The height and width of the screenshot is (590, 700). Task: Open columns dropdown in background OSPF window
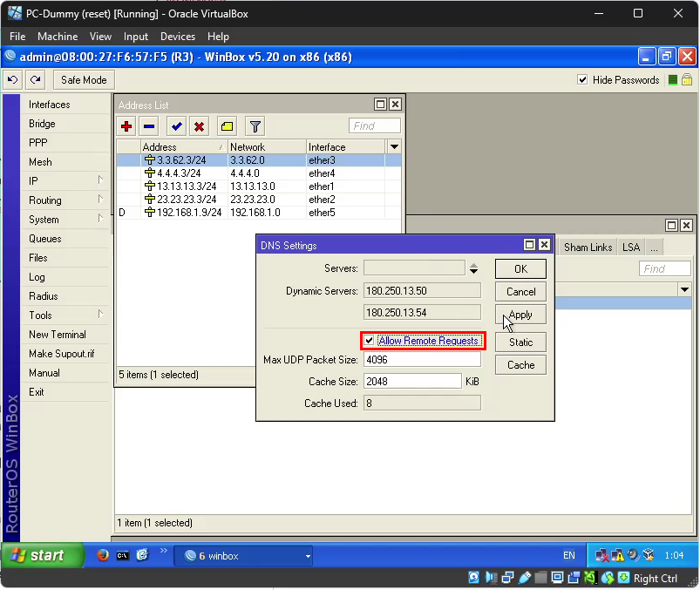685,289
